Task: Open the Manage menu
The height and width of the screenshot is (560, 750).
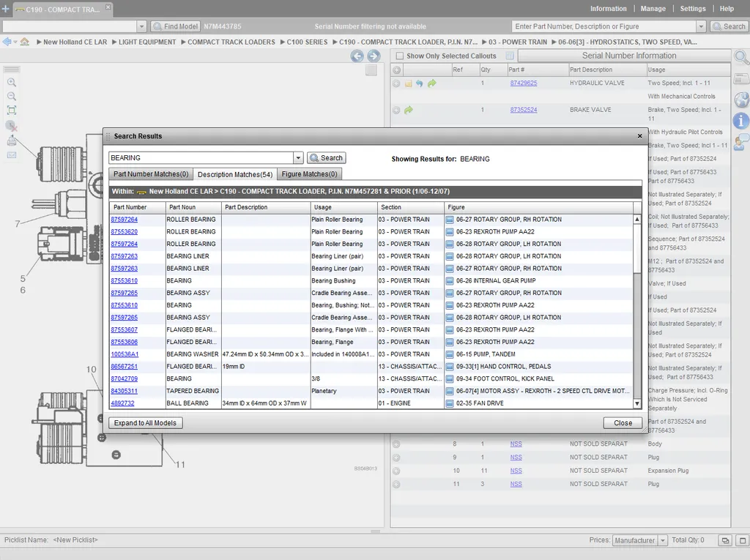Action: point(653,9)
